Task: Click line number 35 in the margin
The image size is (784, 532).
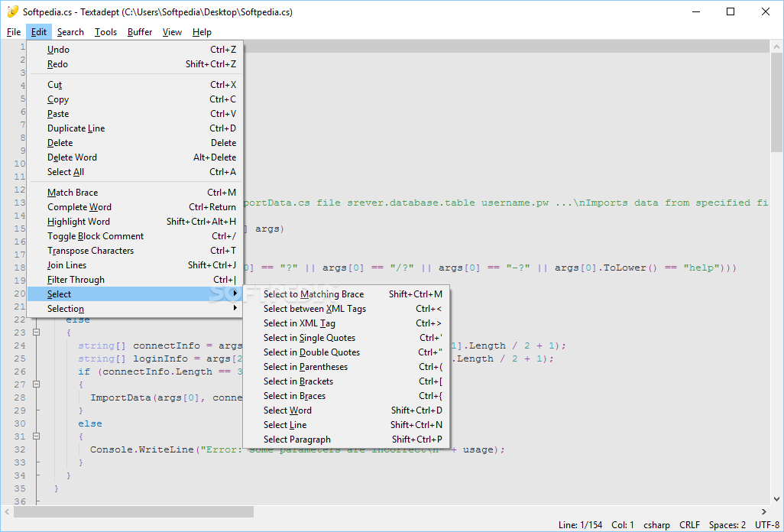Action: point(20,488)
